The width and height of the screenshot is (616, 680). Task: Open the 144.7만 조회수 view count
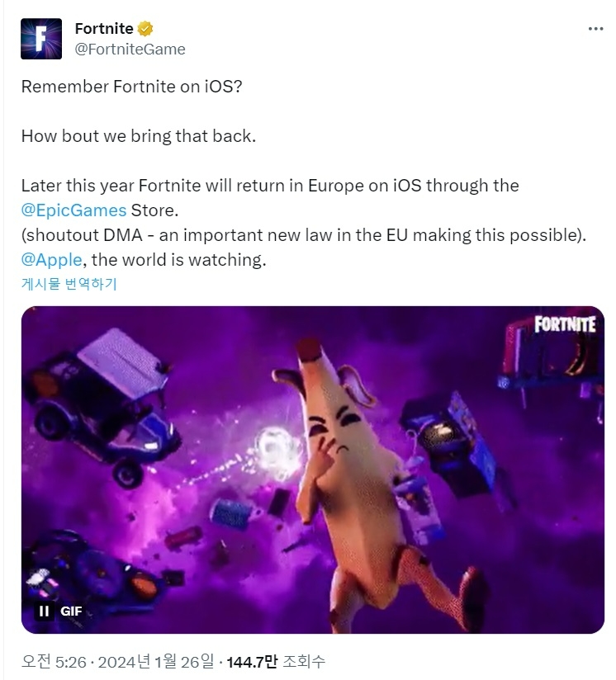[x=276, y=662]
